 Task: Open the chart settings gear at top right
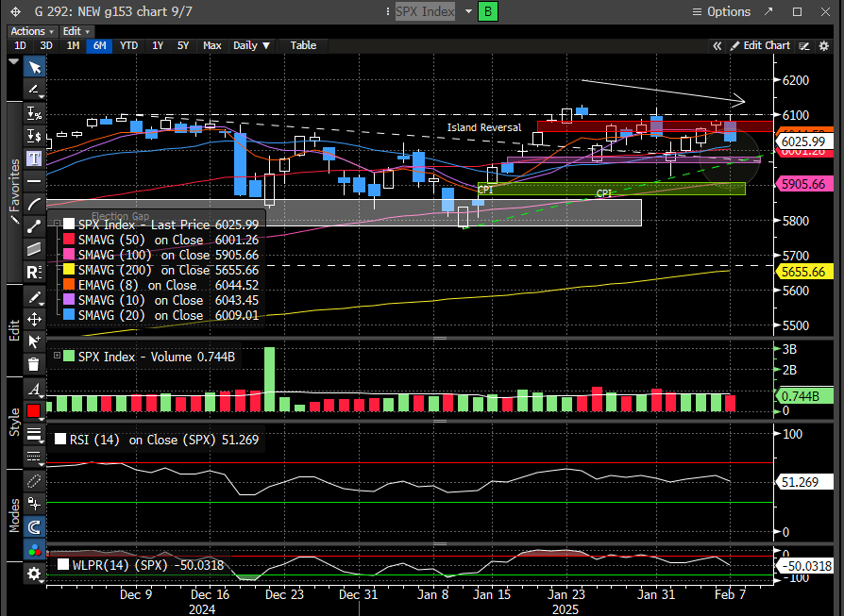coord(823,46)
